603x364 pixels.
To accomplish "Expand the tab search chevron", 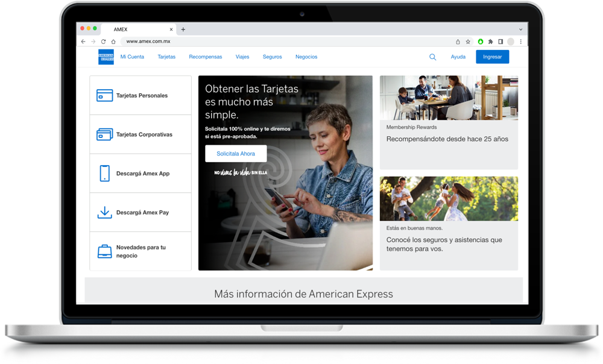I will coord(521,29).
